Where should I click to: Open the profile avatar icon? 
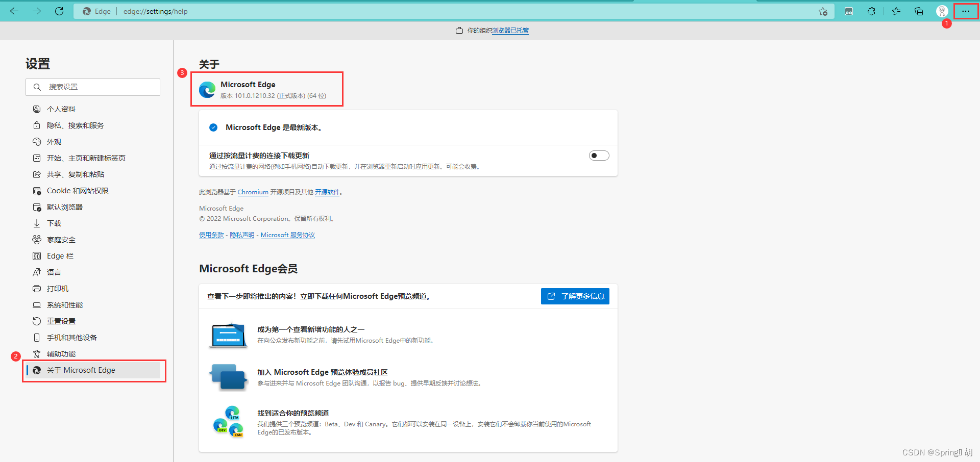942,11
